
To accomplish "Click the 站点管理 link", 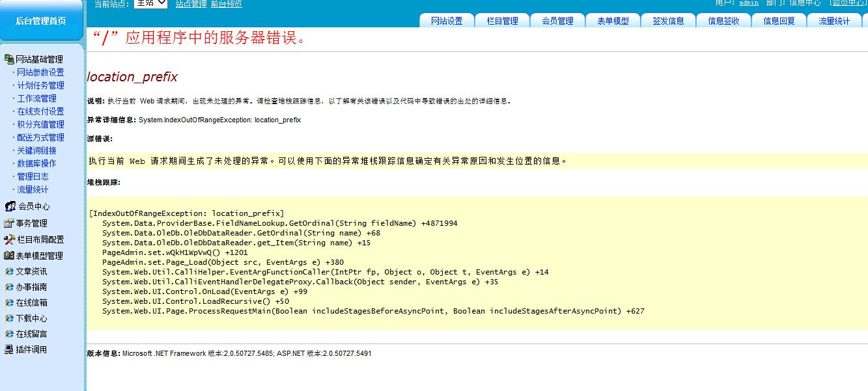I will 191,4.
